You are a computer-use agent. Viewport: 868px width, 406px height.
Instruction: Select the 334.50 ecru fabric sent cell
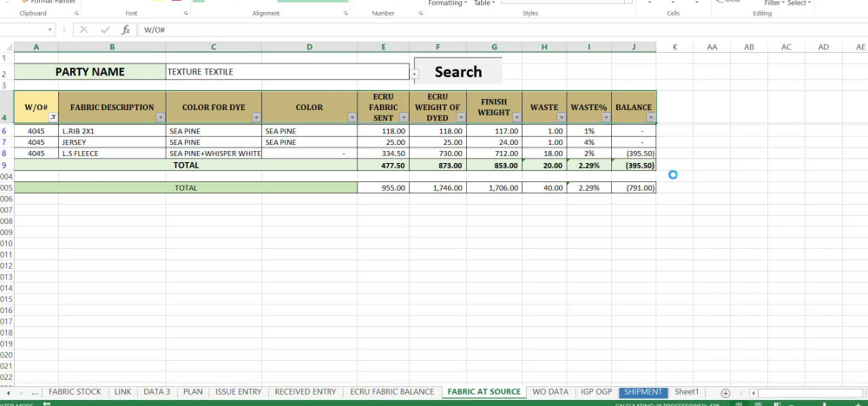click(x=383, y=154)
